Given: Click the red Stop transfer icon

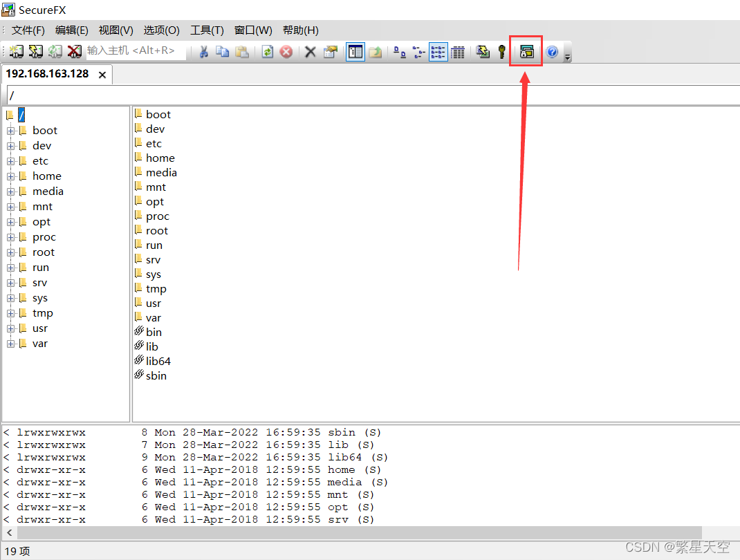Looking at the screenshot, I should pos(286,51).
